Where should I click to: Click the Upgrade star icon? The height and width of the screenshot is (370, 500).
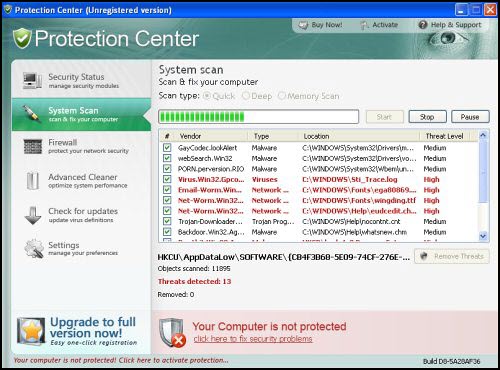click(x=31, y=331)
